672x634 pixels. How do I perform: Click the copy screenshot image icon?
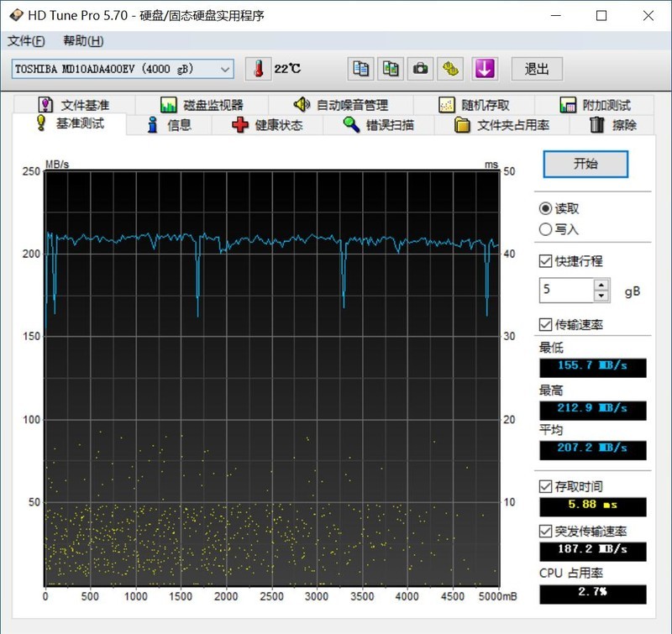390,68
